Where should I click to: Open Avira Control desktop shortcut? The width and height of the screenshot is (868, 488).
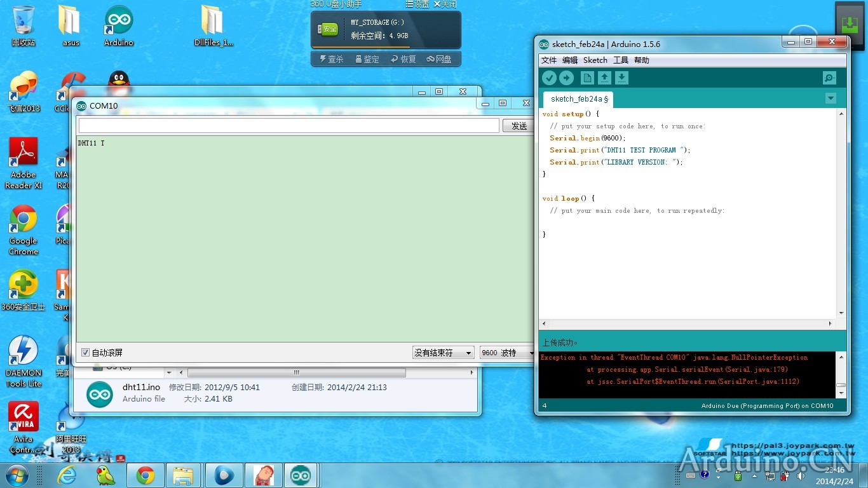pyautogui.click(x=24, y=427)
